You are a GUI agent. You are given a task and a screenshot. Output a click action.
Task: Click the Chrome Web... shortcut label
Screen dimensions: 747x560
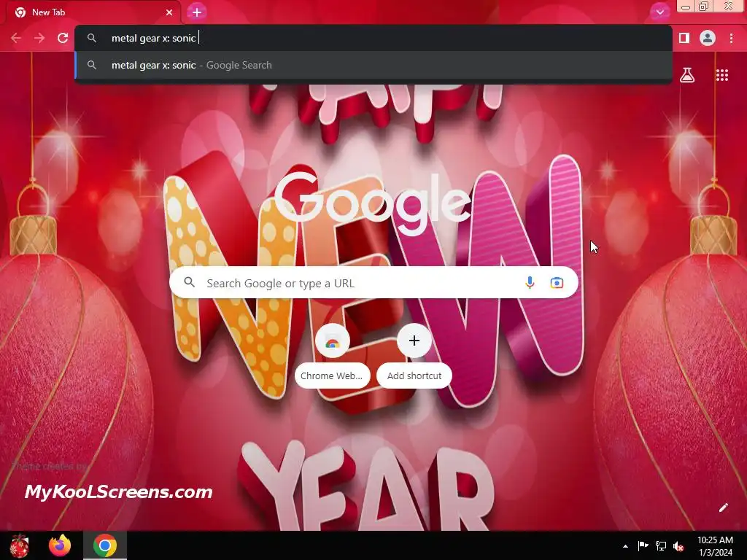click(x=332, y=376)
